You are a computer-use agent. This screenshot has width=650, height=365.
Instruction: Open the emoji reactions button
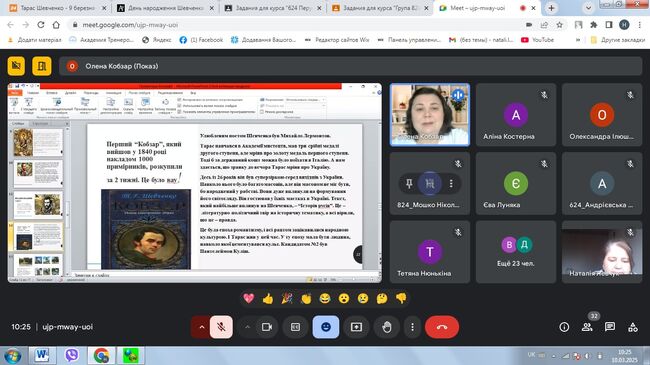point(326,327)
